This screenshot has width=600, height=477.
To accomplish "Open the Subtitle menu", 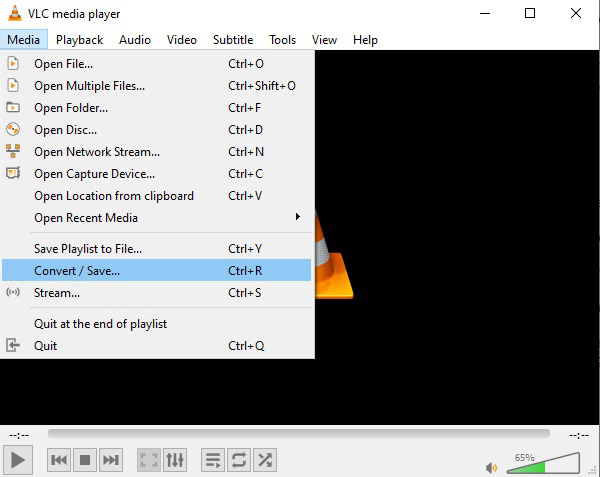I will [x=233, y=40].
